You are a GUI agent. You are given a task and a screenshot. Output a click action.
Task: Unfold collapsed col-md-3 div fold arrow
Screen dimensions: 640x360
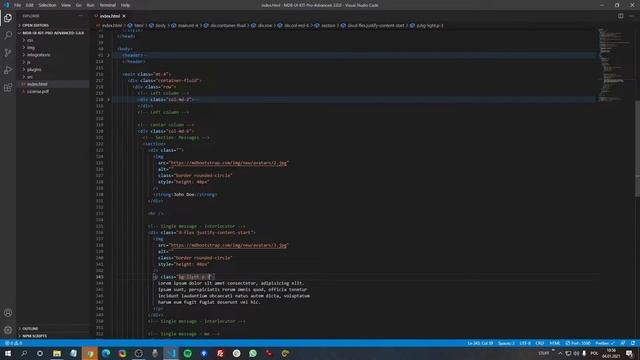click(109, 100)
